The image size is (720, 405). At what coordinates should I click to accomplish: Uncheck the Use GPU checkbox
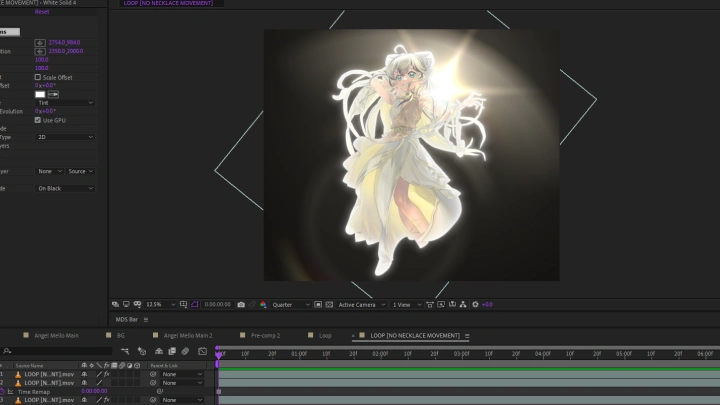pos(38,120)
